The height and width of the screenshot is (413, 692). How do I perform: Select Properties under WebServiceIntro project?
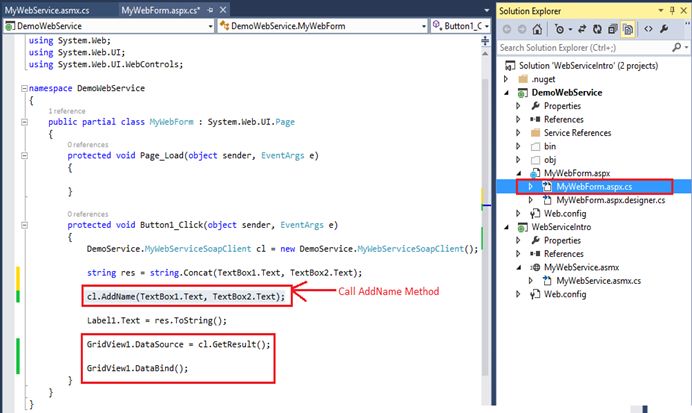(562, 240)
